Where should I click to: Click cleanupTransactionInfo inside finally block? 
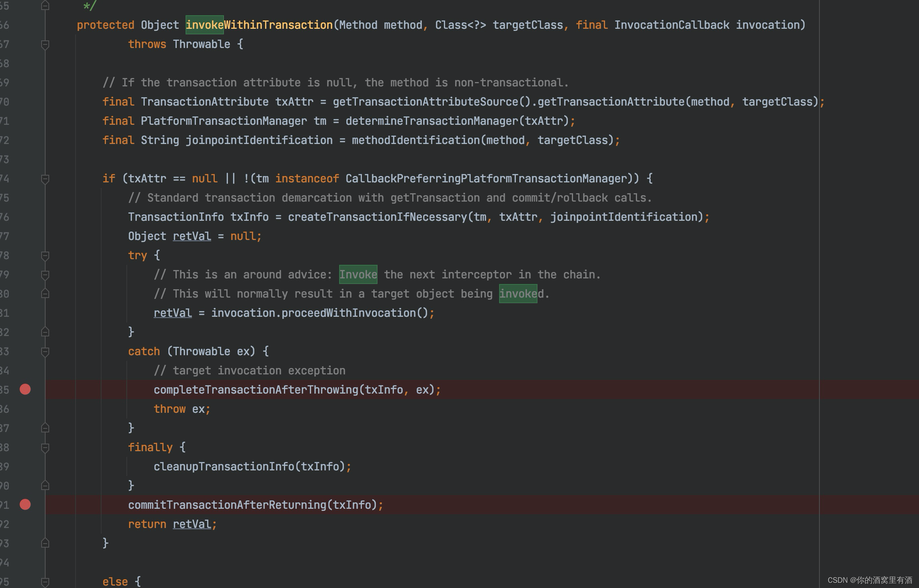224,466
